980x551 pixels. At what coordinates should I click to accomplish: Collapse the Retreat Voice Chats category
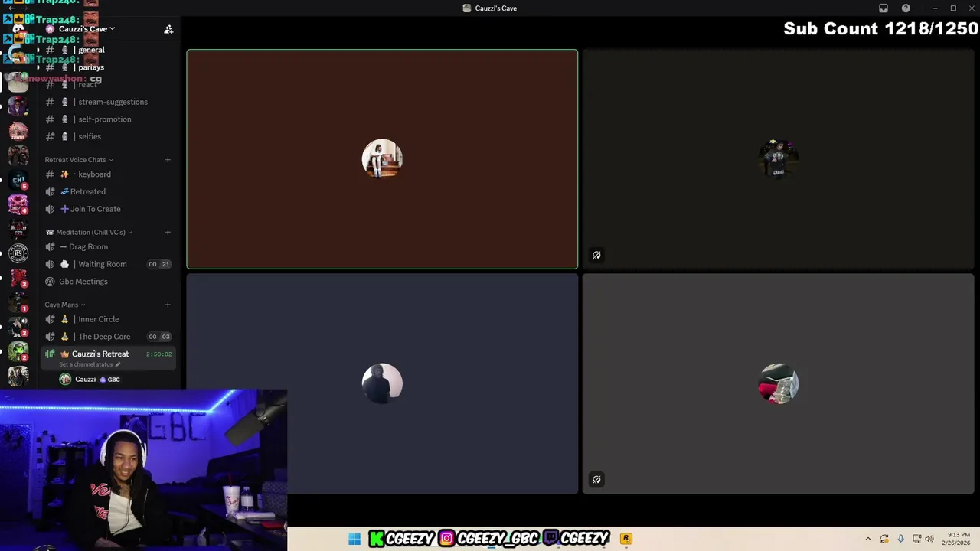click(x=79, y=160)
